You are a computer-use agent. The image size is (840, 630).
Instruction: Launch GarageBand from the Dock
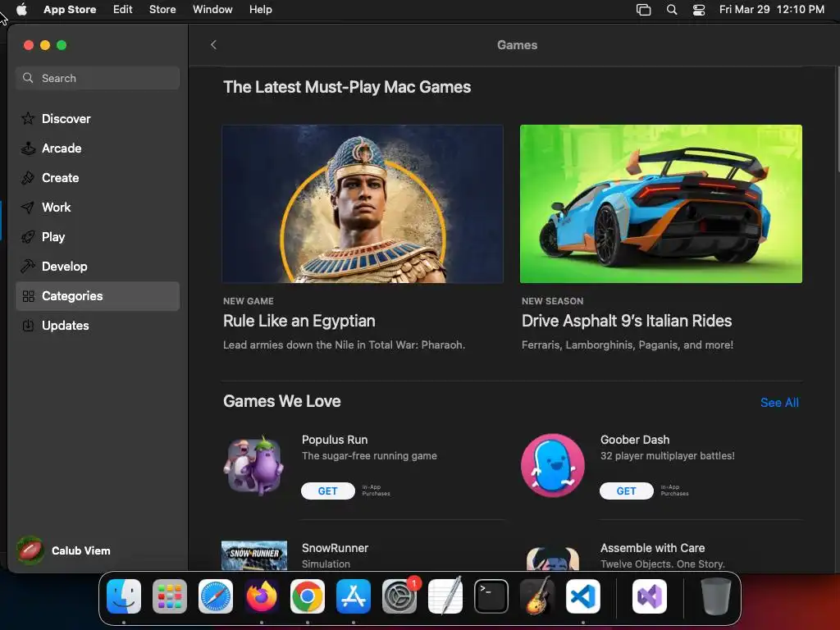537,596
